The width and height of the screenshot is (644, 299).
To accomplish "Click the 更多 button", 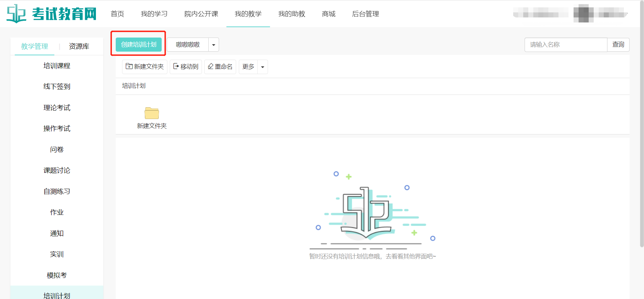I will (x=248, y=67).
